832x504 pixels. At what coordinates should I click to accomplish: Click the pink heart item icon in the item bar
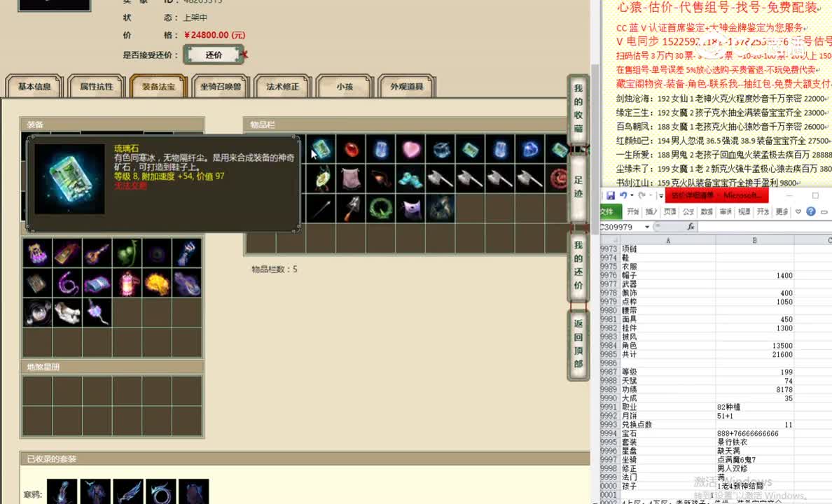pyautogui.click(x=410, y=150)
